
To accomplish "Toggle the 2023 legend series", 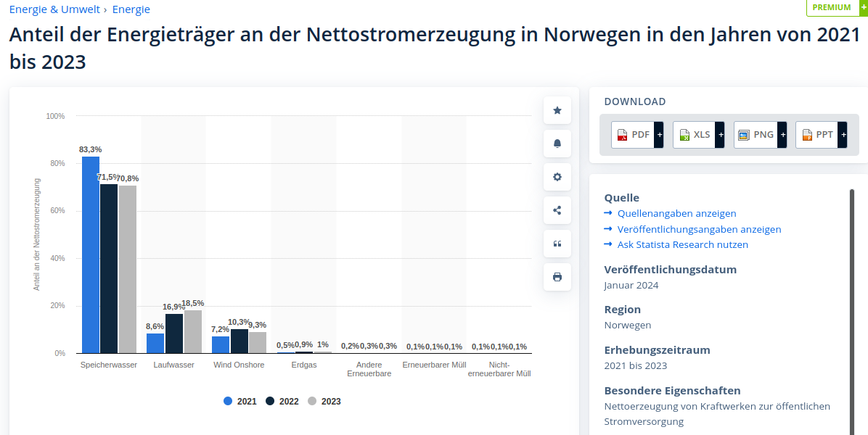I will [x=324, y=402].
